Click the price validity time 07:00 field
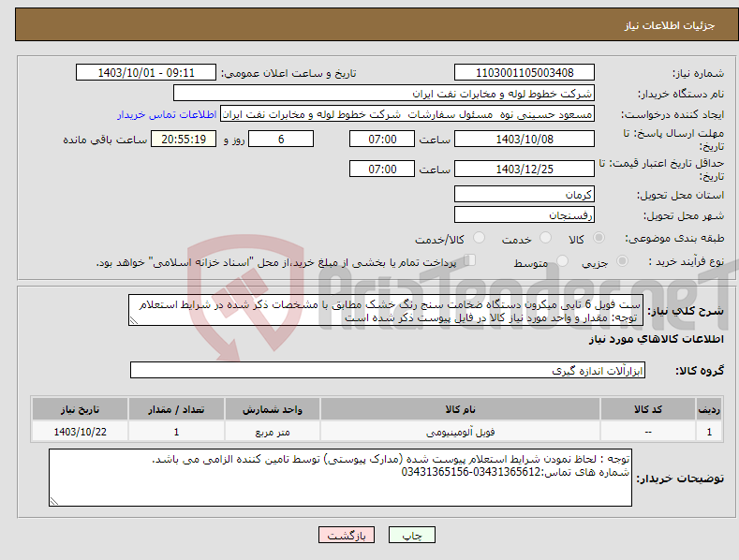Image resolution: width=739 pixels, height=560 pixels. [x=382, y=169]
